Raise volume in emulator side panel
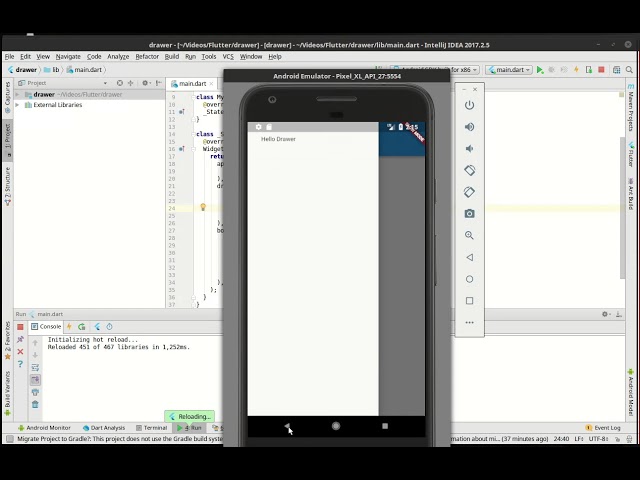 [469, 127]
